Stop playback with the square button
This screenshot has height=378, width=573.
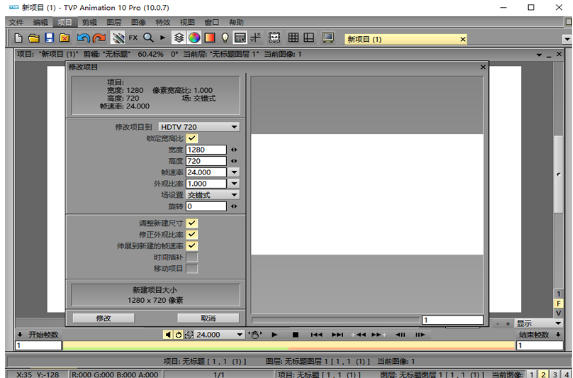click(296, 334)
